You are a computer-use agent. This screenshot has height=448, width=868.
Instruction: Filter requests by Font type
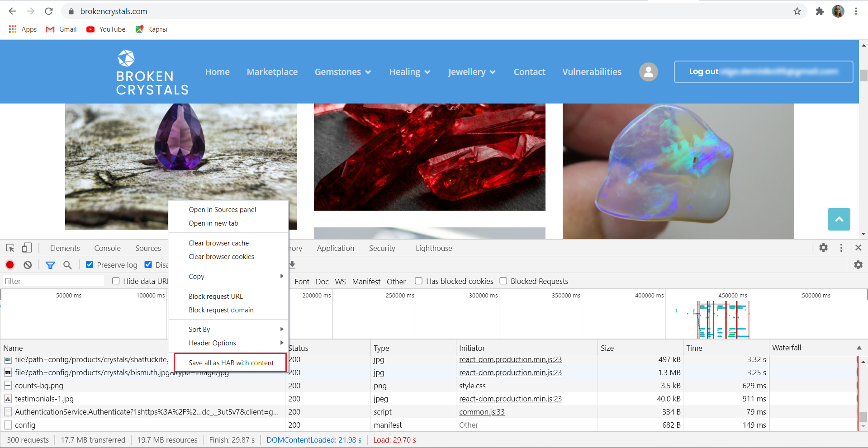[x=302, y=281]
